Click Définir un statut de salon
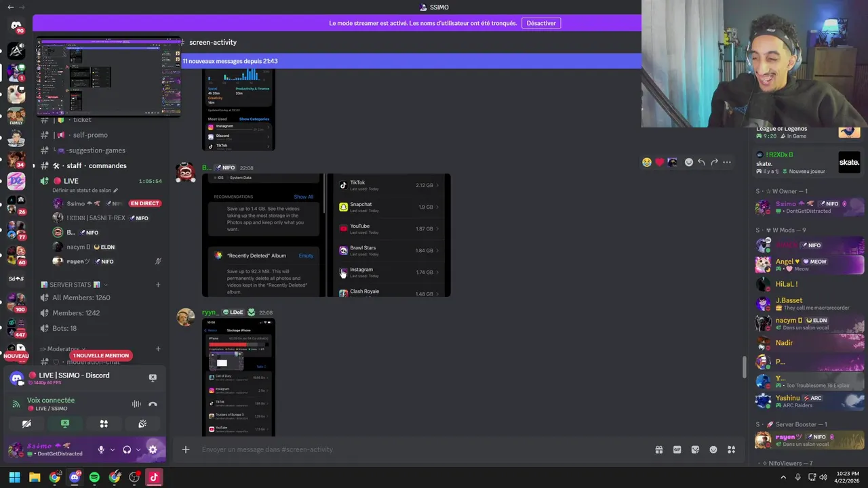Screen dimensions: 868x488 pos(85,190)
